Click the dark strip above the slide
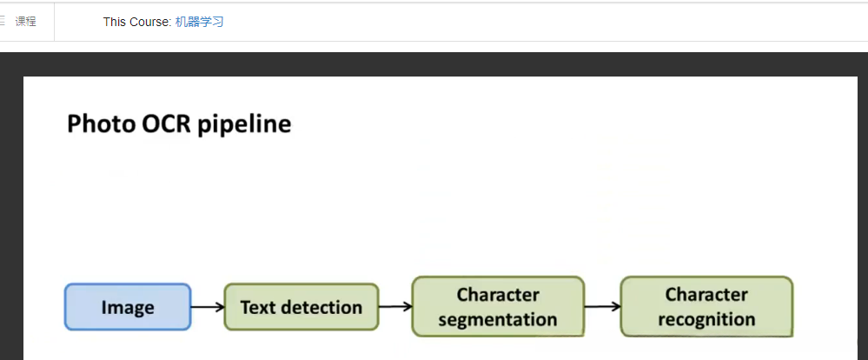The height and width of the screenshot is (360, 868). [x=434, y=63]
